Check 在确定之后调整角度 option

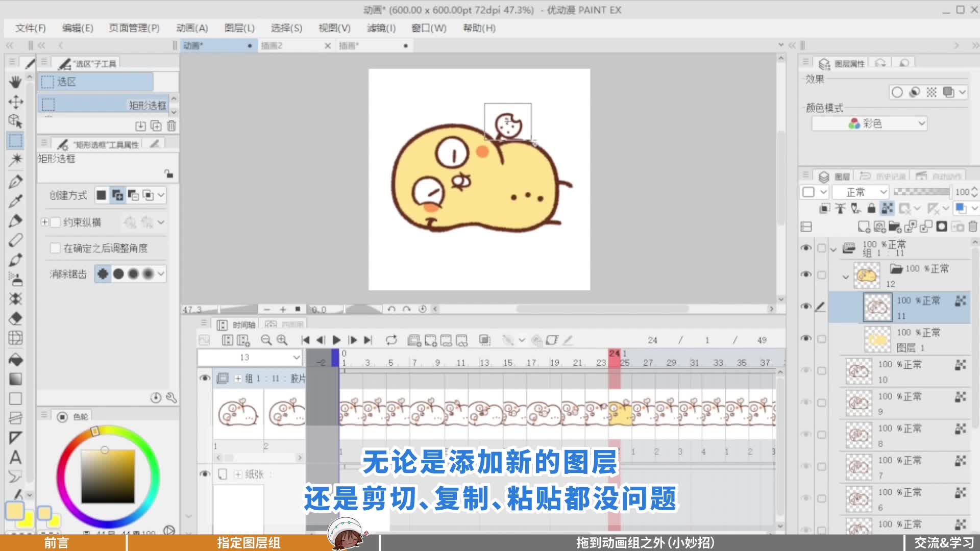(56, 248)
